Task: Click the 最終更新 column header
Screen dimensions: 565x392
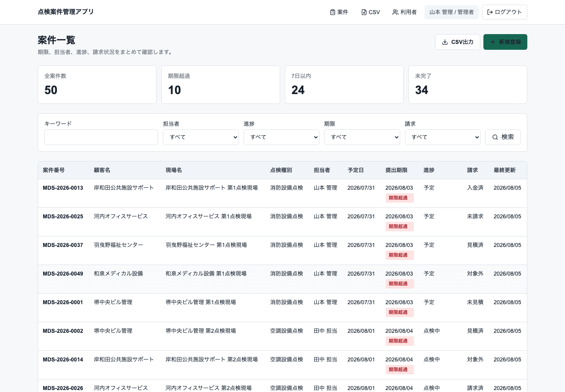Action: pyautogui.click(x=505, y=170)
